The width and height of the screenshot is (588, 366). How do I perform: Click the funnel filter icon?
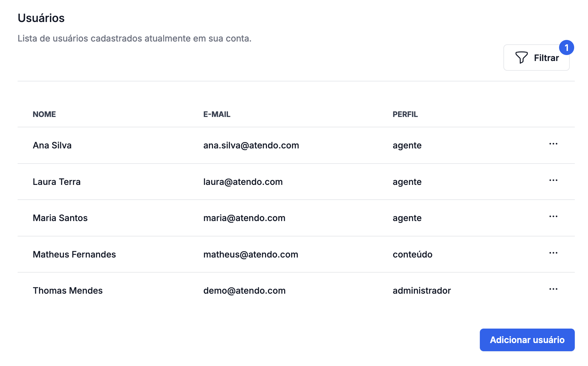click(x=521, y=58)
